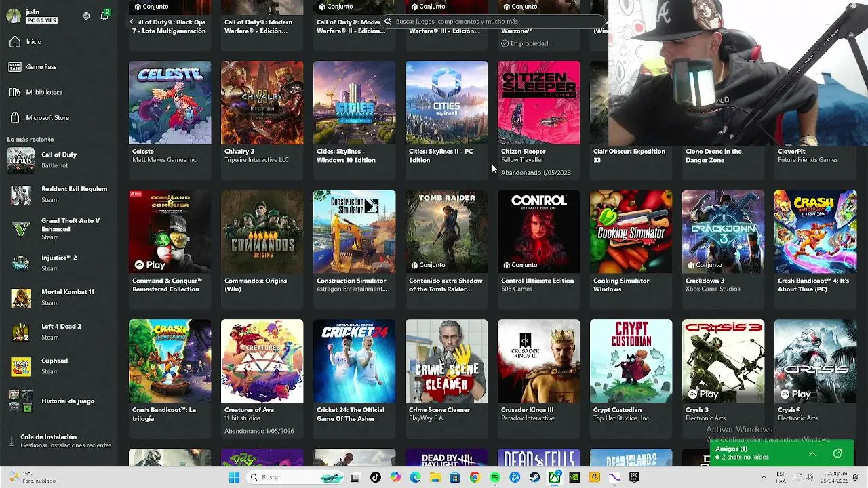Open the Control Ultimate Edition cover

pyautogui.click(x=538, y=232)
